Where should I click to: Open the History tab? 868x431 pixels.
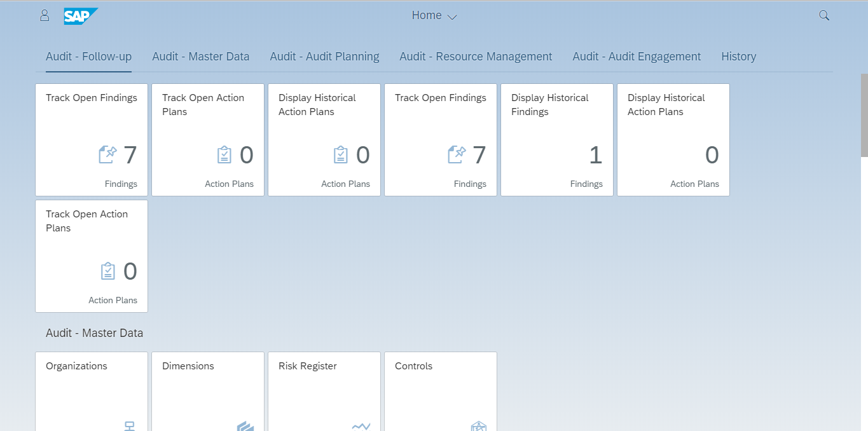[738, 56]
